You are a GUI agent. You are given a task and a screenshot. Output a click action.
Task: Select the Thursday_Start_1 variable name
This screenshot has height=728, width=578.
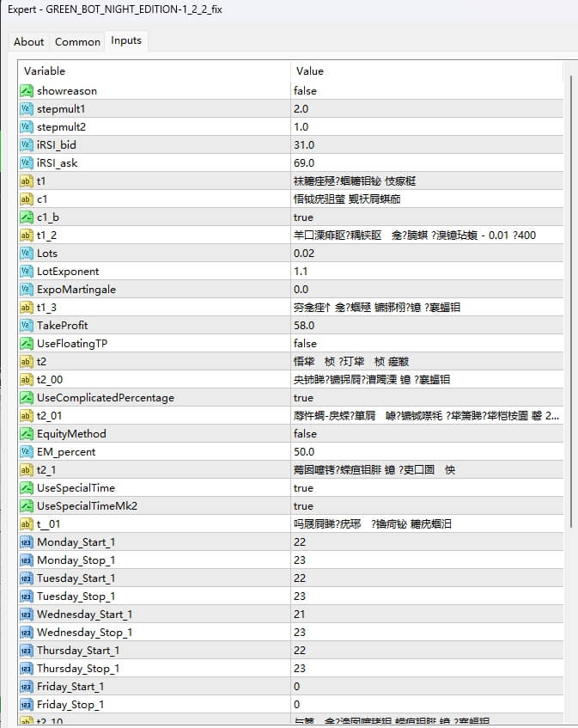click(78, 651)
